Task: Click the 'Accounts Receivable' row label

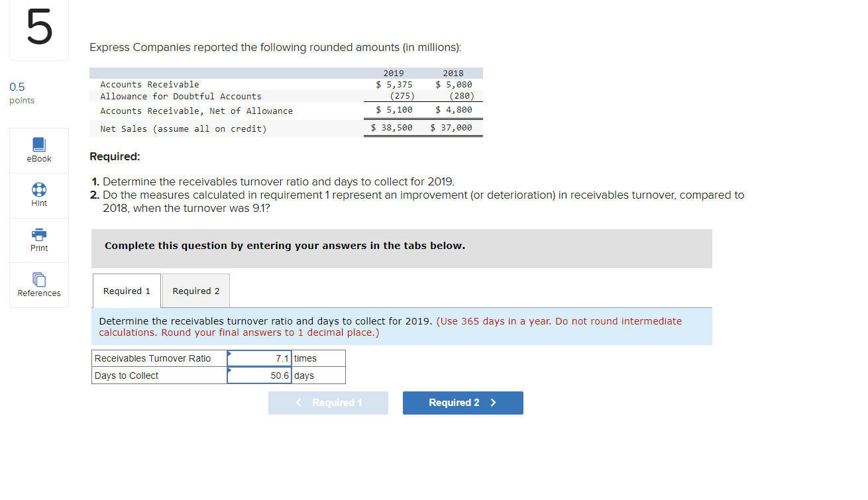Action: click(150, 84)
